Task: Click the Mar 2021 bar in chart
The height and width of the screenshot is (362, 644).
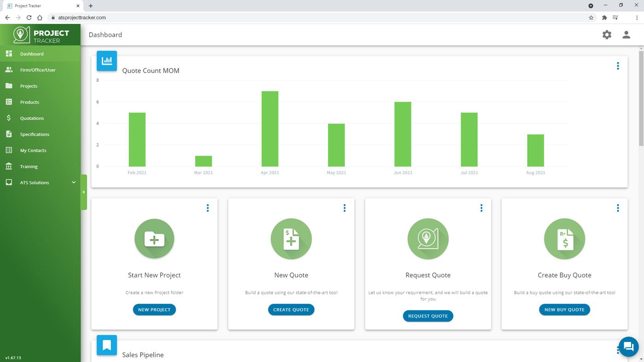Action: tap(203, 161)
